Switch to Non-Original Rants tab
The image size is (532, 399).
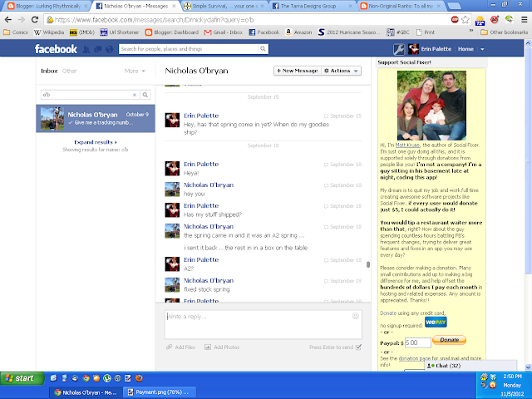[x=401, y=6]
